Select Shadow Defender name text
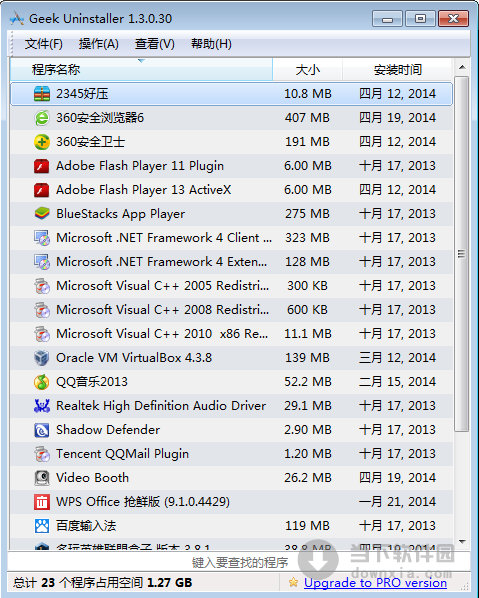Screen dimensions: 479x598 pos(108,430)
